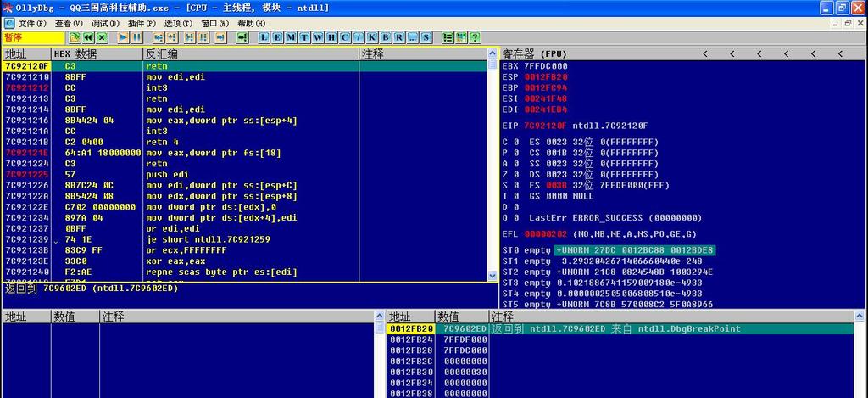This screenshot has height=398, width=868.
Task: Open the 帮助(H) menu
Action: click(251, 23)
